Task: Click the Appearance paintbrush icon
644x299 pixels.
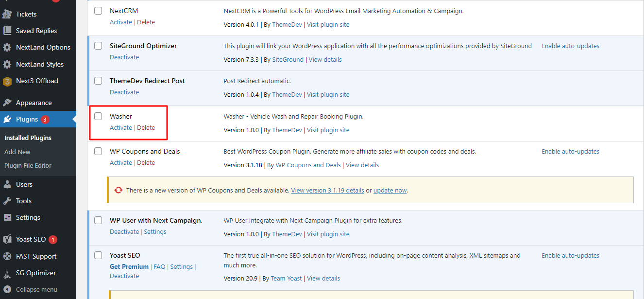Action: point(7,103)
